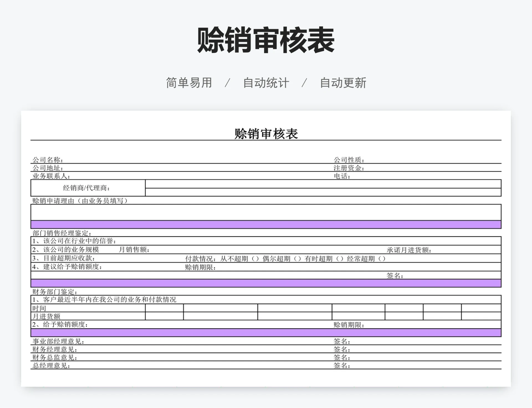Viewport: 532px width, 408px height.
Task: Click the 建议给予赊销额度 field
Action: [x=133, y=267]
